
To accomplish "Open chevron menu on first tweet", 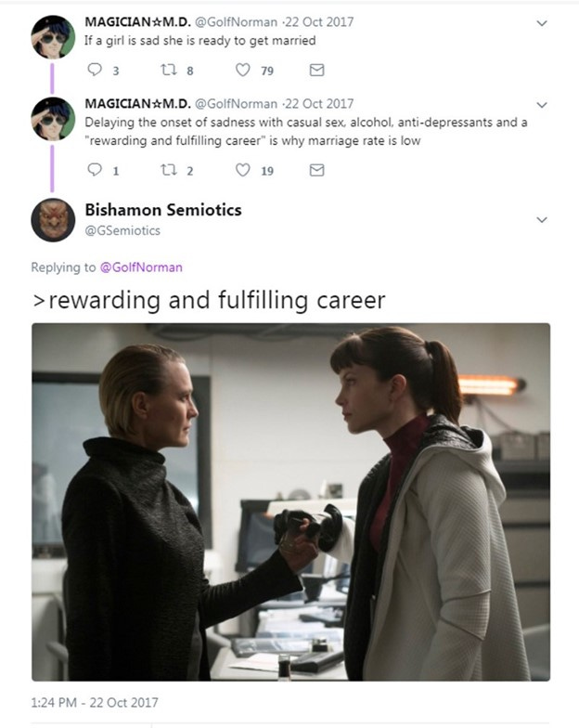I will click(x=542, y=23).
